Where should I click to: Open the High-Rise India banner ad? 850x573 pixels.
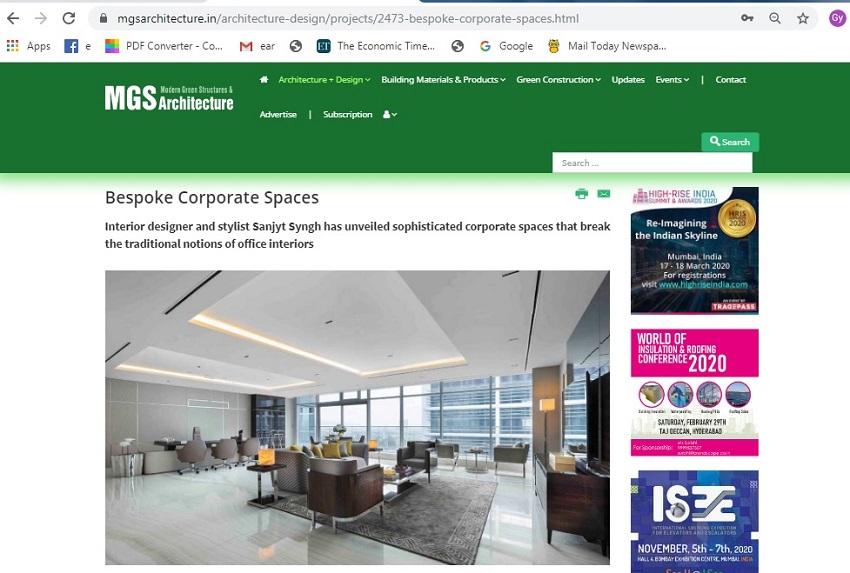pyautogui.click(x=694, y=250)
